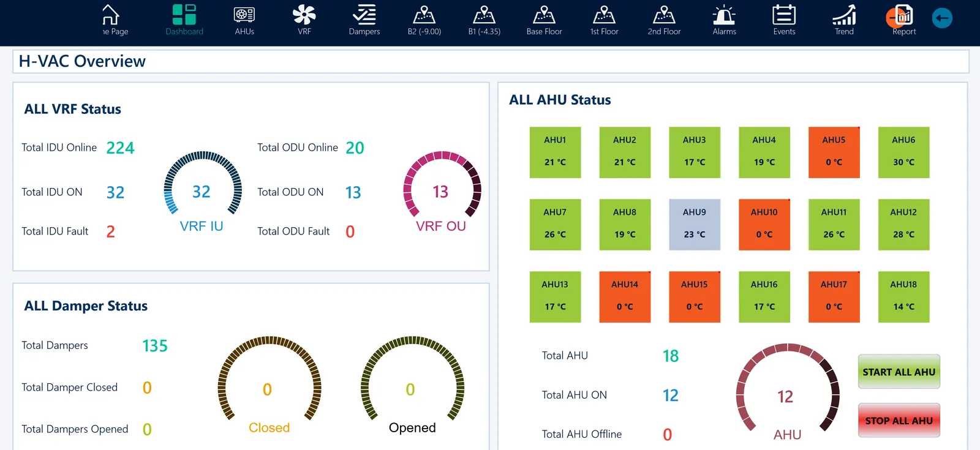Open the AHUs page icon
The height and width of the screenshot is (450, 980).
click(244, 15)
